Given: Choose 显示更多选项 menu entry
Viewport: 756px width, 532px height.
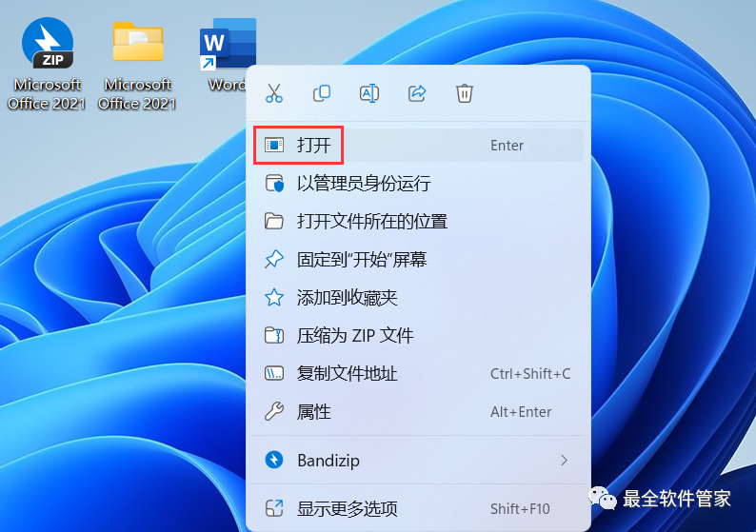Looking at the screenshot, I should tap(418, 508).
